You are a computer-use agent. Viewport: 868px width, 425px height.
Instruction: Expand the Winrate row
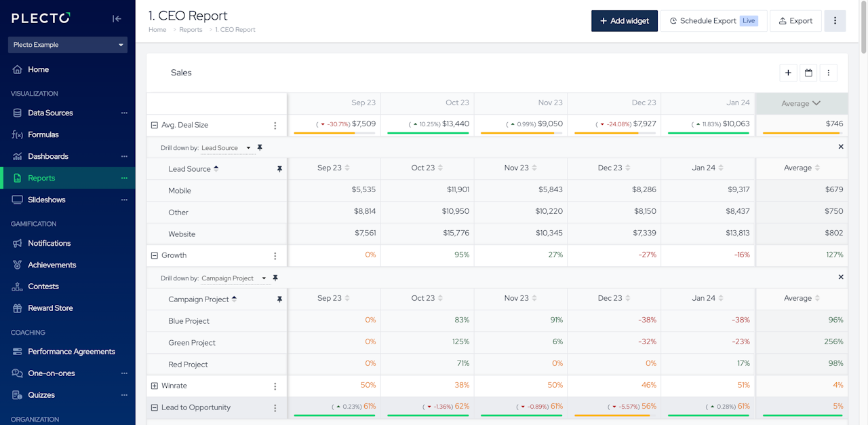coord(154,386)
